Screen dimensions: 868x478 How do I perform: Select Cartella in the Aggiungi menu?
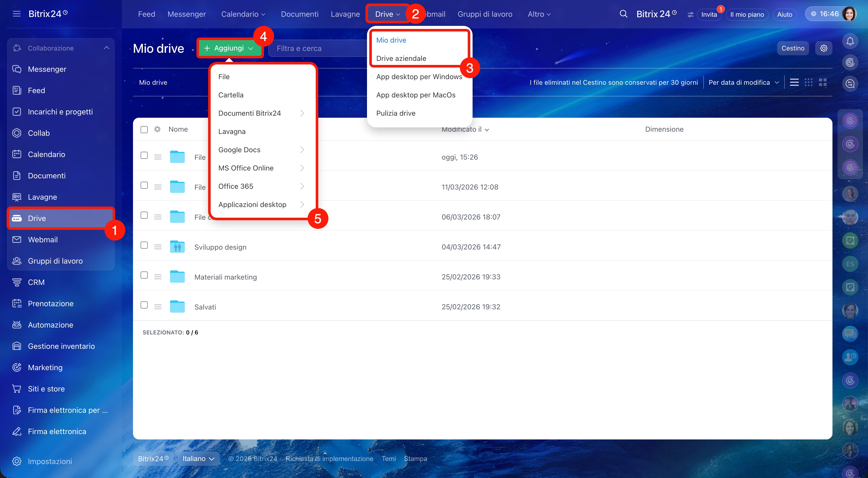pyautogui.click(x=231, y=95)
